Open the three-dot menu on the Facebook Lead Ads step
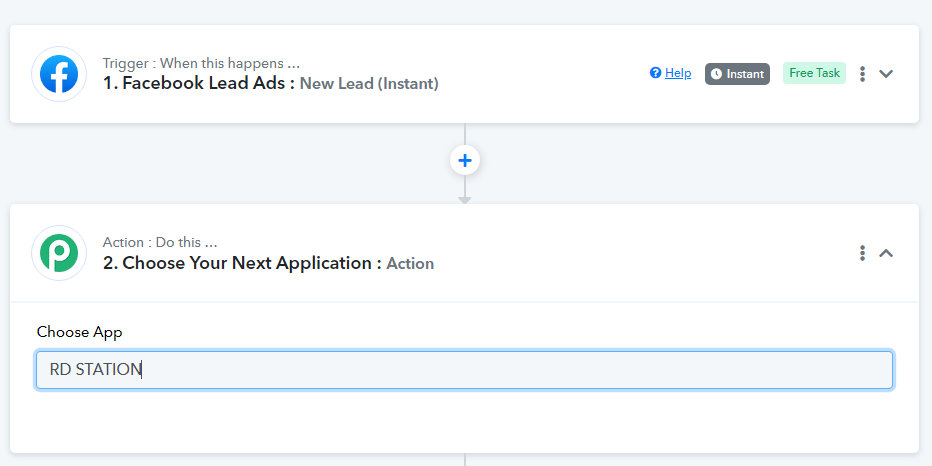 pyautogui.click(x=862, y=74)
